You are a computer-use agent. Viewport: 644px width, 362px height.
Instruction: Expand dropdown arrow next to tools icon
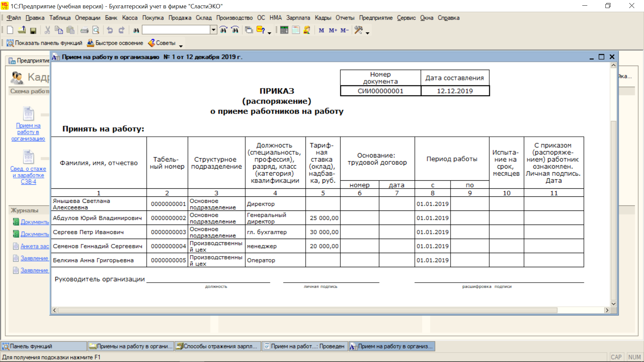point(368,33)
